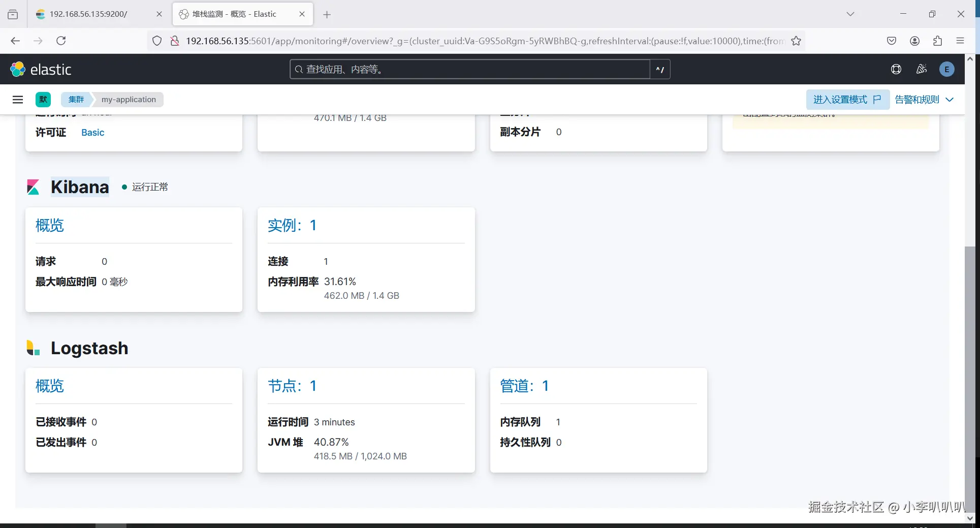This screenshot has height=528, width=980.
Task: Click the '418.5 MB / 1,024.0 MB' text
Action: pyautogui.click(x=360, y=456)
